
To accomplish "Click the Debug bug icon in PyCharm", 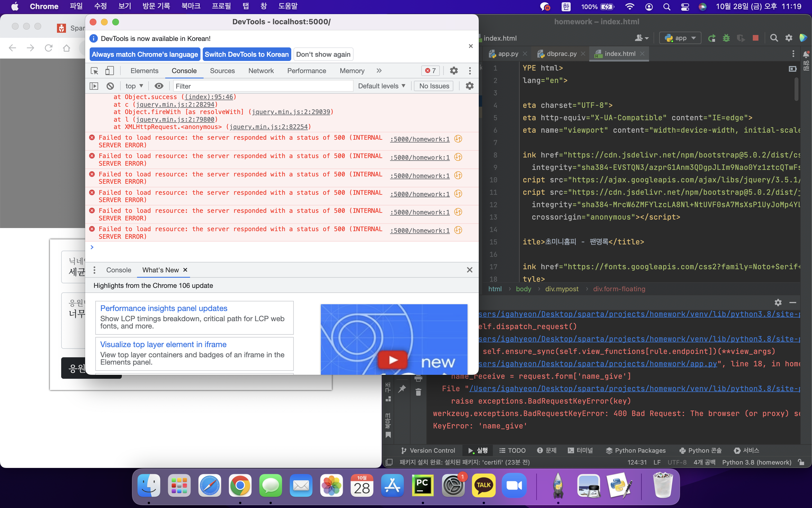I will 726,38.
